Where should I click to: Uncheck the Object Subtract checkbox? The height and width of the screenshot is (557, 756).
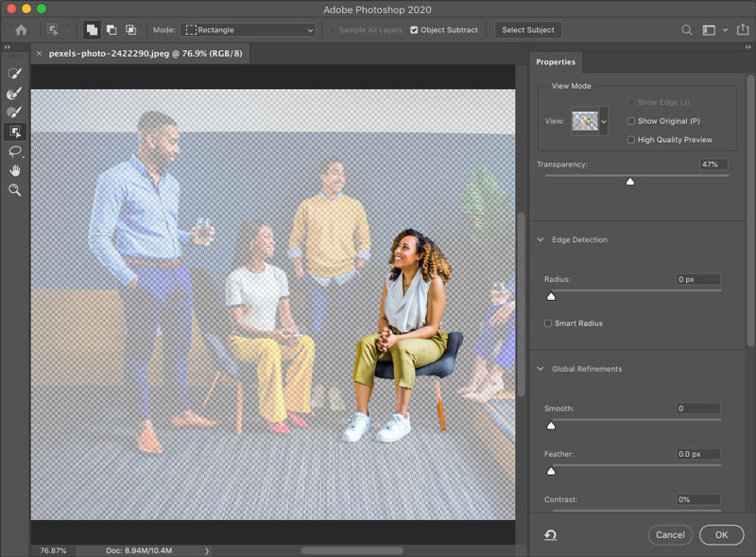coord(414,30)
